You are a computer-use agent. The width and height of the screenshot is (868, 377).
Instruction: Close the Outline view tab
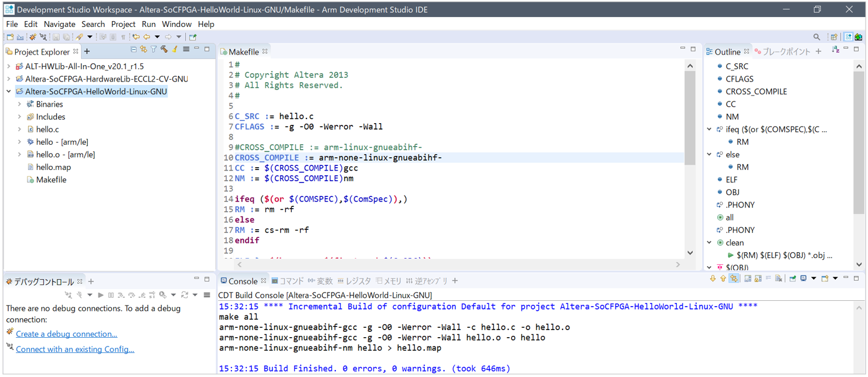tap(747, 52)
